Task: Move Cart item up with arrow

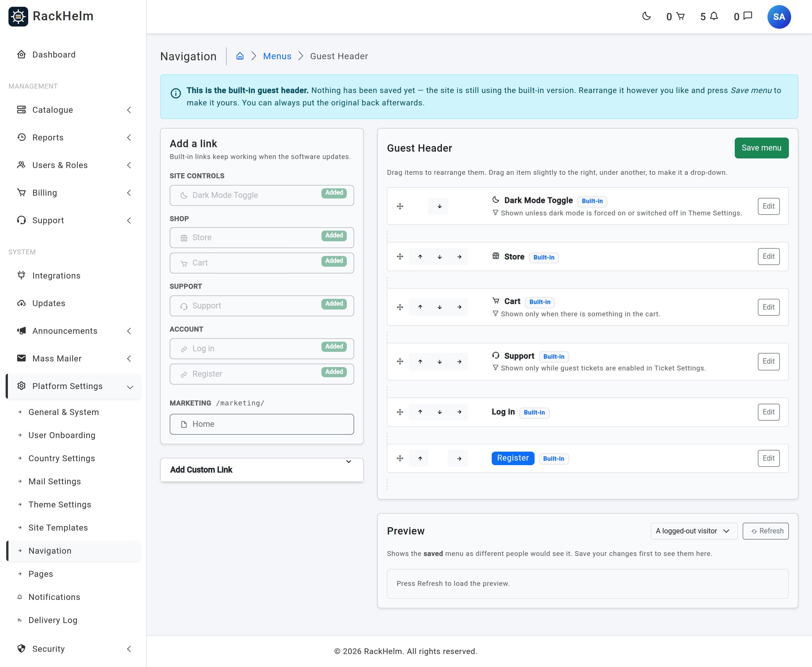Action: pyautogui.click(x=420, y=307)
